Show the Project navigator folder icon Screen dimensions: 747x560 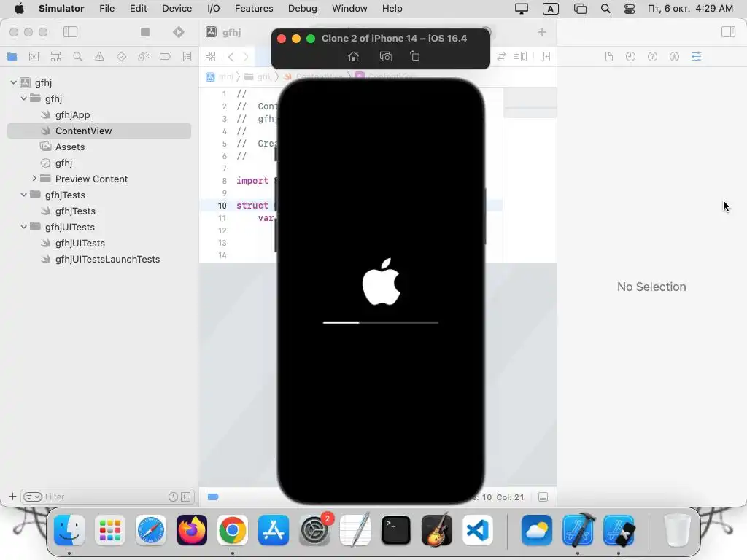12,57
